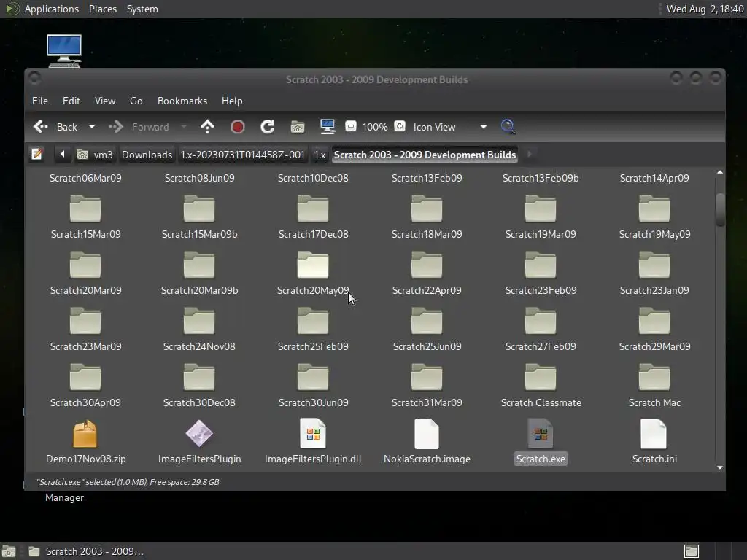Open the Computer toolbar icon
The image size is (747, 560).
pos(328,127)
